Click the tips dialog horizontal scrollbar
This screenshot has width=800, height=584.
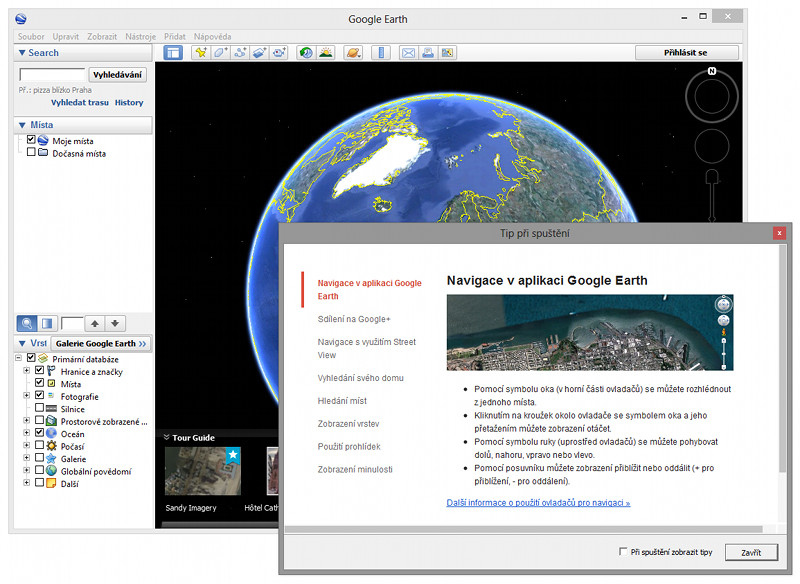pyautogui.click(x=523, y=529)
